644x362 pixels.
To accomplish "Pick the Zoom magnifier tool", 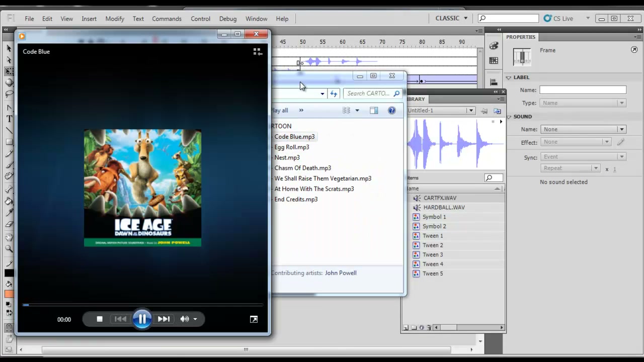I will click(x=9, y=249).
